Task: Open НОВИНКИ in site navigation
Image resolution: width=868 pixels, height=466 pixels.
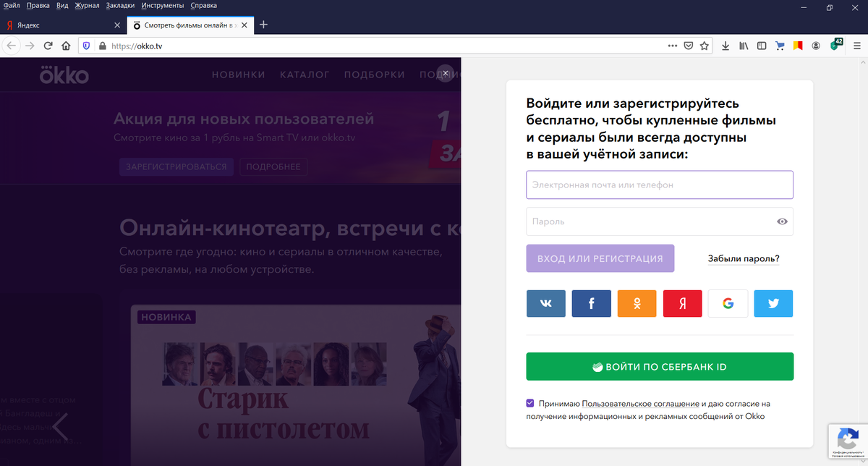Action: click(x=239, y=75)
